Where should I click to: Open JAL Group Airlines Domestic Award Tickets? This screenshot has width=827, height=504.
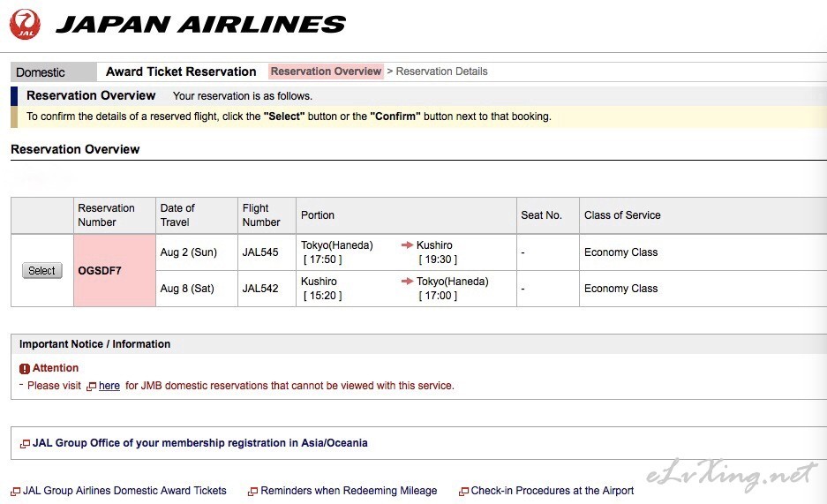pos(124,490)
